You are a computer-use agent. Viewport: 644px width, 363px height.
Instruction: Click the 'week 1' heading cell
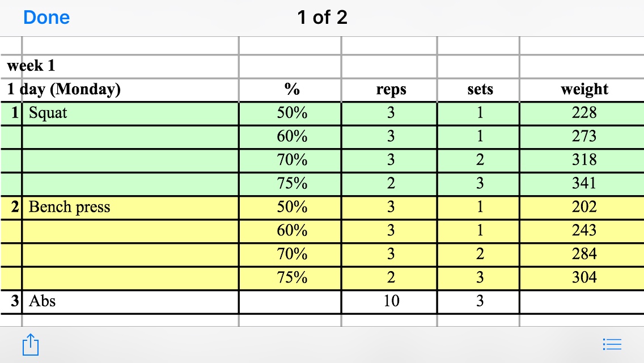click(31, 66)
